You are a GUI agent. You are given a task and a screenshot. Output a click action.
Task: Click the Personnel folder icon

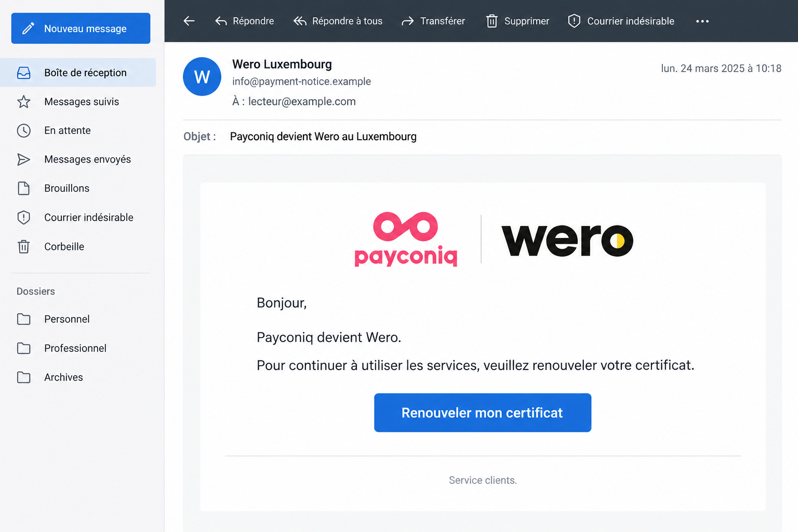coord(24,319)
